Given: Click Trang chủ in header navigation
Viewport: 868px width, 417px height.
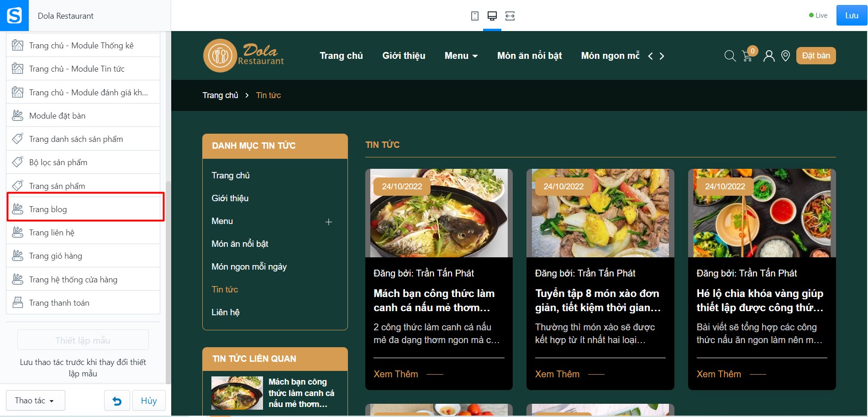Looking at the screenshot, I should 341,56.
